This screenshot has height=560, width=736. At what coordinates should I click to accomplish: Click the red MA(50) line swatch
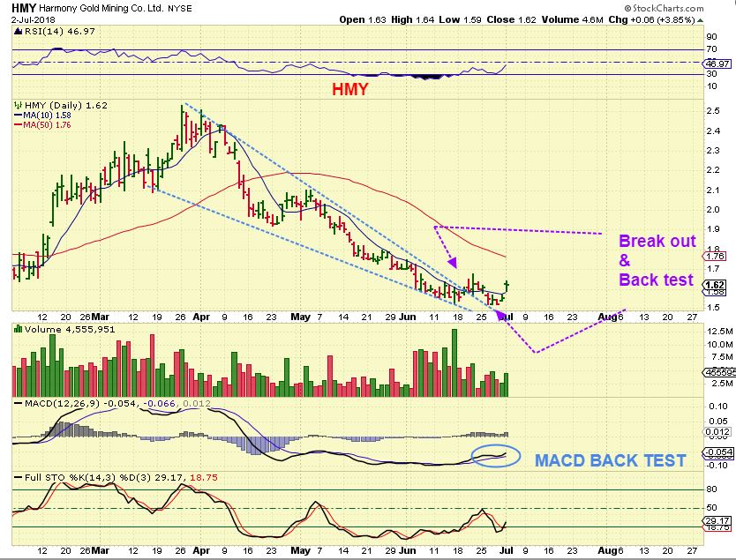tap(19, 124)
